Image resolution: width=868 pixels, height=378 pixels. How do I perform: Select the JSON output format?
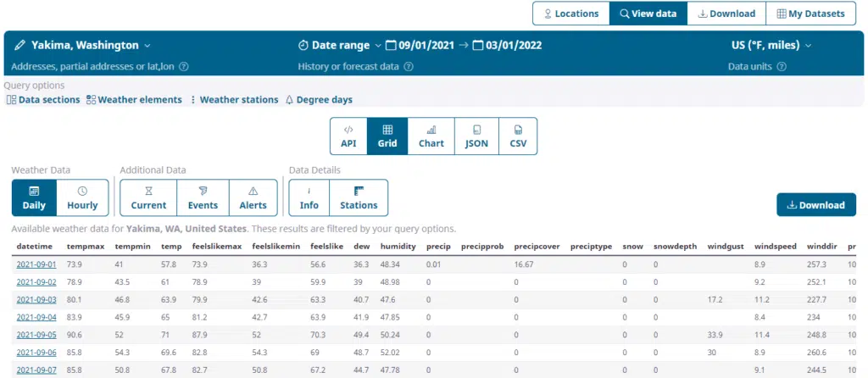pos(476,136)
